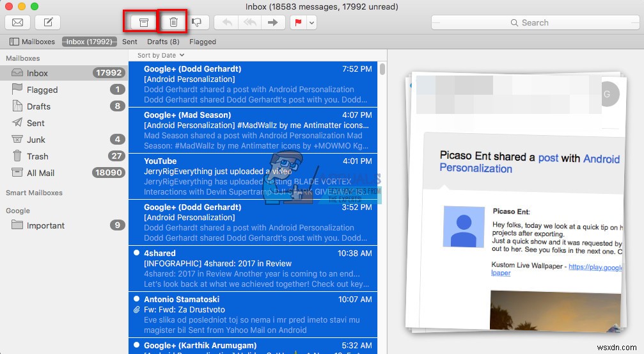Image resolution: width=644 pixels, height=354 pixels.
Task: Open 4shared 2017 in Review message
Action: [x=253, y=268]
